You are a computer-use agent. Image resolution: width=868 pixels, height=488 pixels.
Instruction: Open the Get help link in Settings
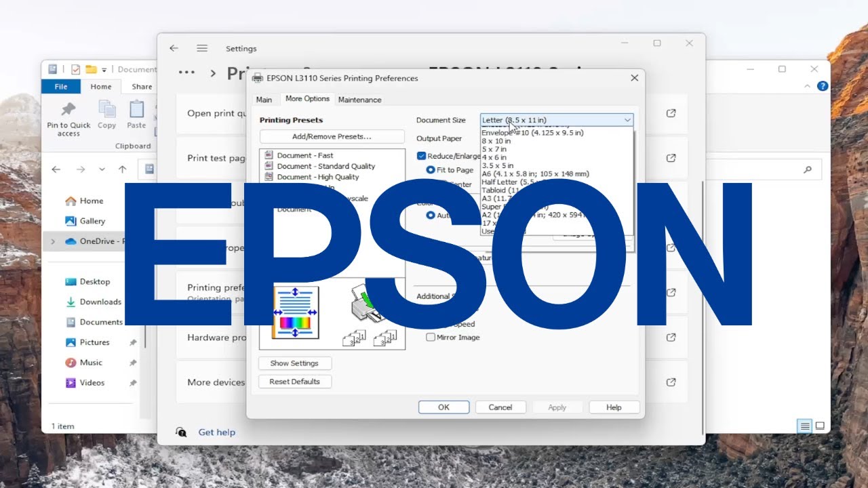pyautogui.click(x=217, y=432)
